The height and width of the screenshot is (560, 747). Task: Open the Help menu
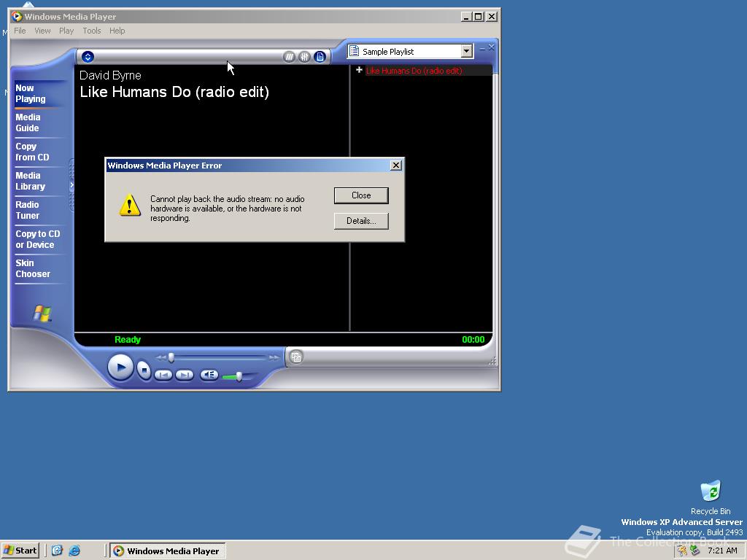coord(117,31)
